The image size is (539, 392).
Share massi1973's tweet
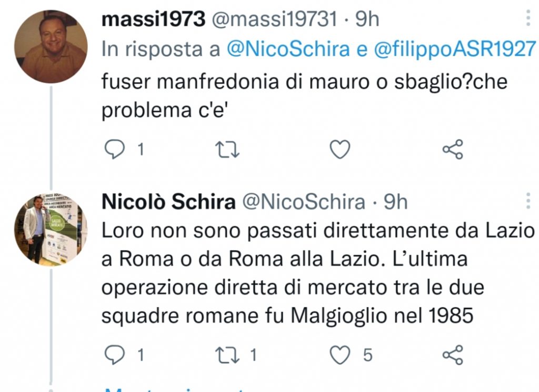(453, 149)
